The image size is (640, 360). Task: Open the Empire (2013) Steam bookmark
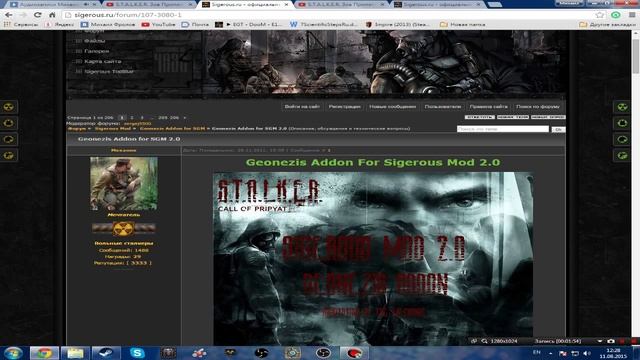[x=398, y=24]
